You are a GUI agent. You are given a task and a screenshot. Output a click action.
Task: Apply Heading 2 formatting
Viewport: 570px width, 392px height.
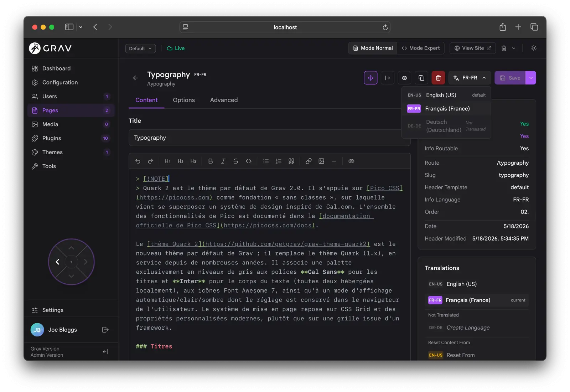(181, 161)
